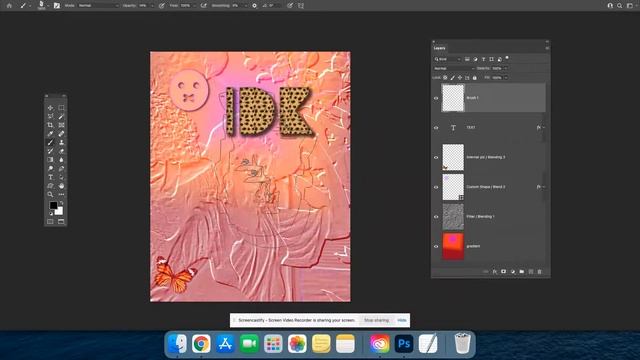Click the Home icon in options bar
The width and height of the screenshot is (640, 360).
9,6
